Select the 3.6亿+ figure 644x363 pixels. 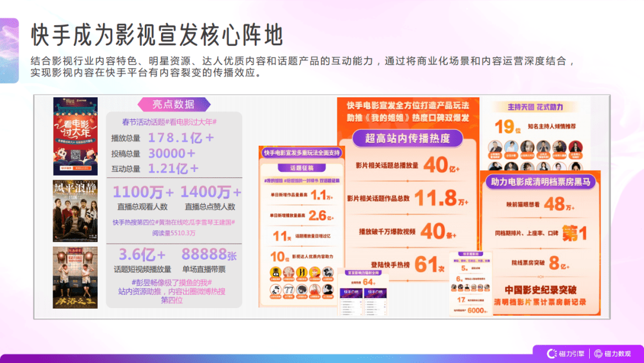pyautogui.click(x=142, y=255)
